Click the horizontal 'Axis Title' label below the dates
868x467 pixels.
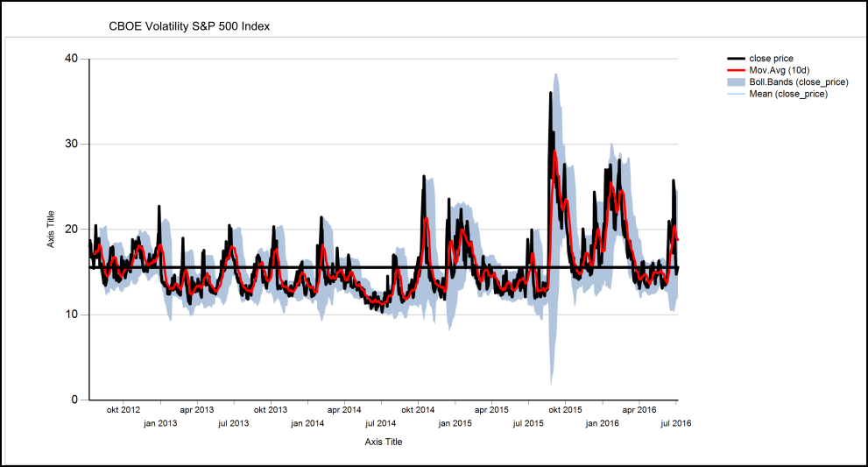[384, 442]
